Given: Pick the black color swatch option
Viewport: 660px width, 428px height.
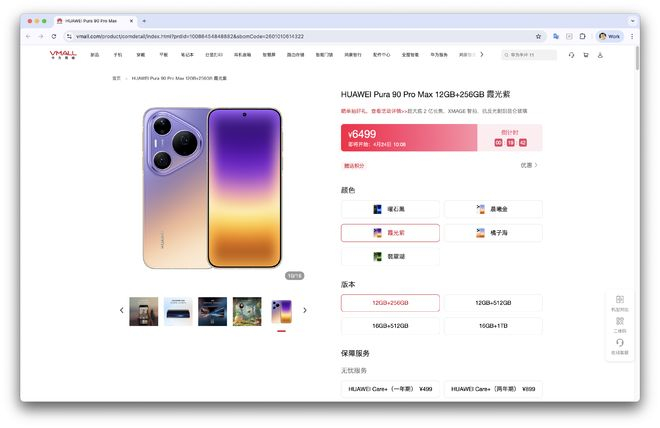Looking at the screenshot, I should coord(390,209).
